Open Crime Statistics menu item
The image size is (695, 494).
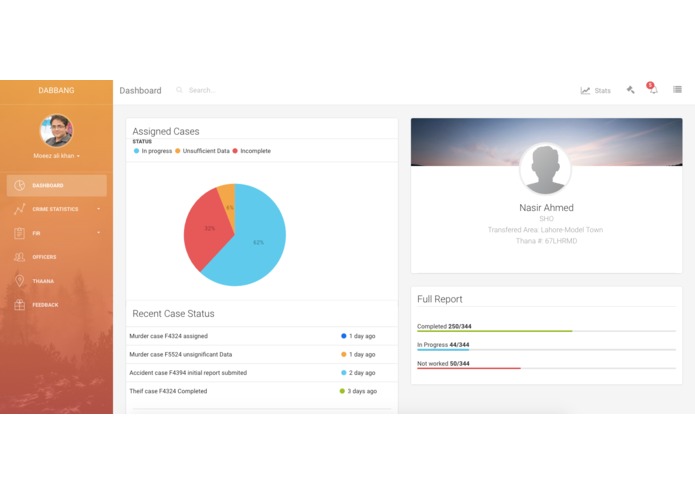click(57, 209)
